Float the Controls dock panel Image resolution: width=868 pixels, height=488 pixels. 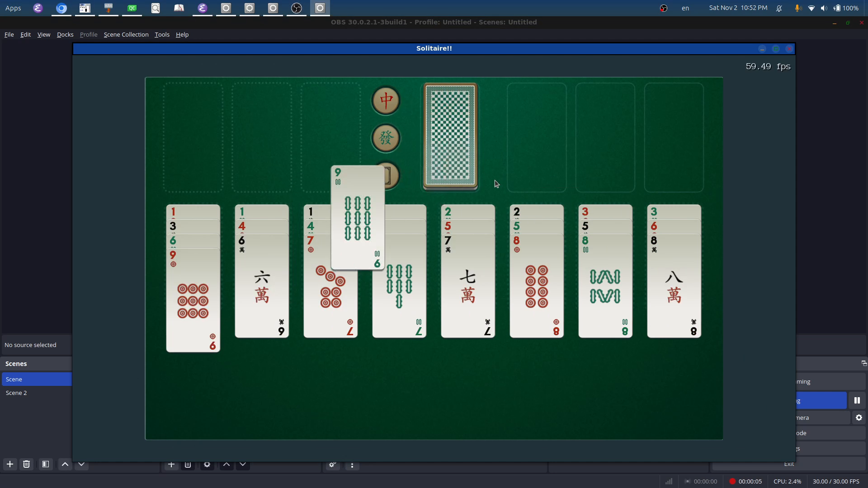point(863,363)
